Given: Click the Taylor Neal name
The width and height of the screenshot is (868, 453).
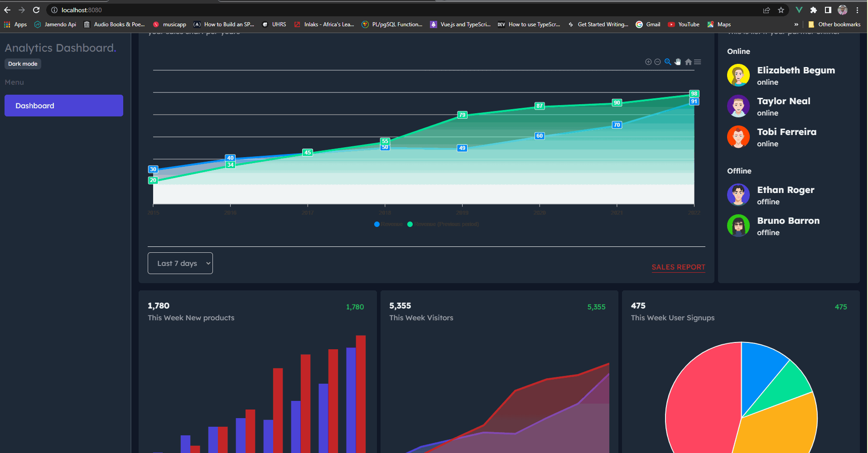Looking at the screenshot, I should (784, 101).
